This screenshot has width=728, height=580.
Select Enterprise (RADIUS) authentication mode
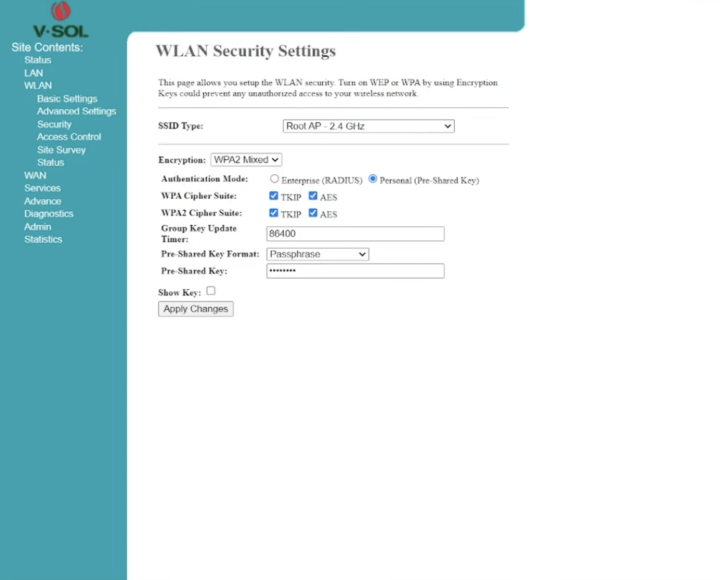(275, 179)
